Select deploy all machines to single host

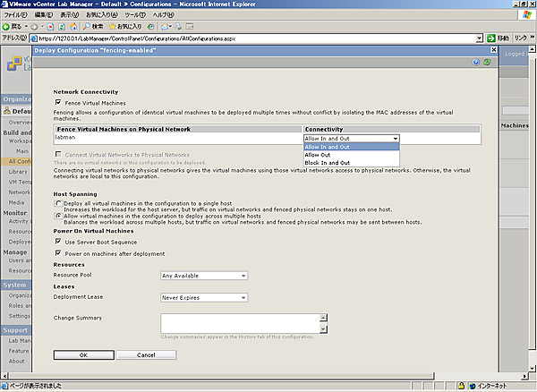[x=57, y=205]
